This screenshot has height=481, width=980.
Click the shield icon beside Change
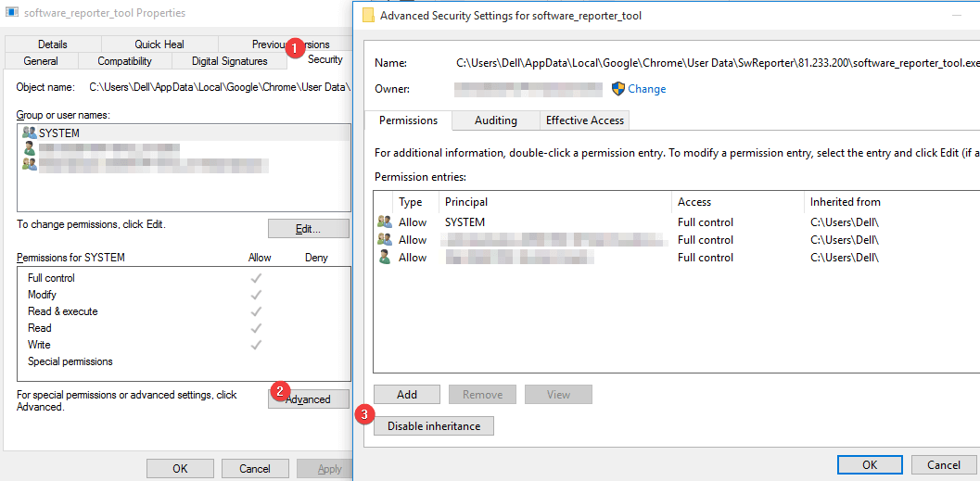[619, 89]
